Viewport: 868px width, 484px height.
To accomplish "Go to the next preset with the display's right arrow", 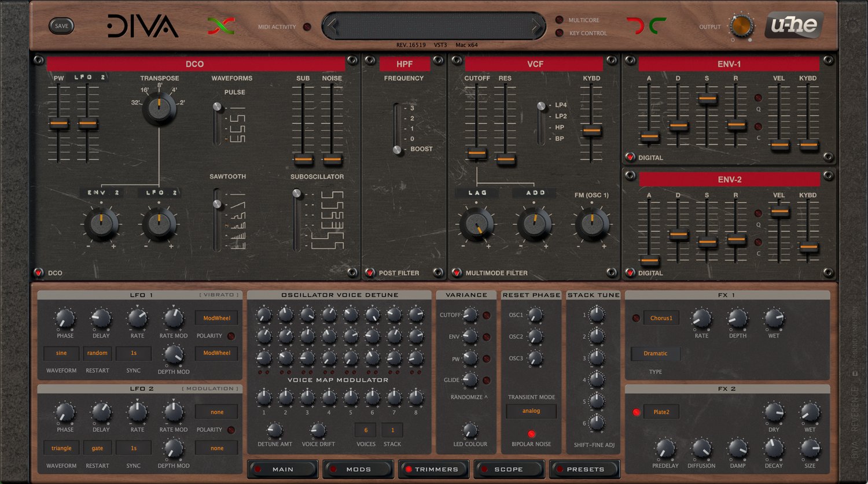I will coord(536,26).
